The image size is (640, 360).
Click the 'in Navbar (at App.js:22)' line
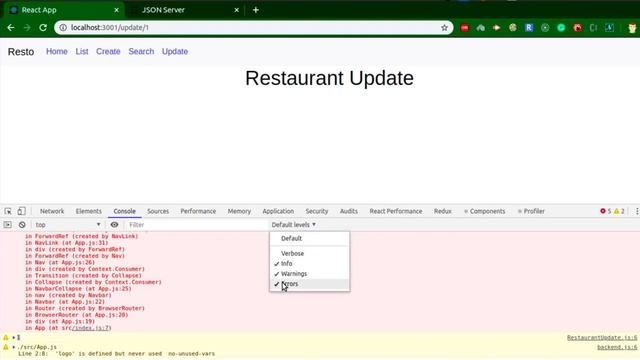[x=65, y=302]
